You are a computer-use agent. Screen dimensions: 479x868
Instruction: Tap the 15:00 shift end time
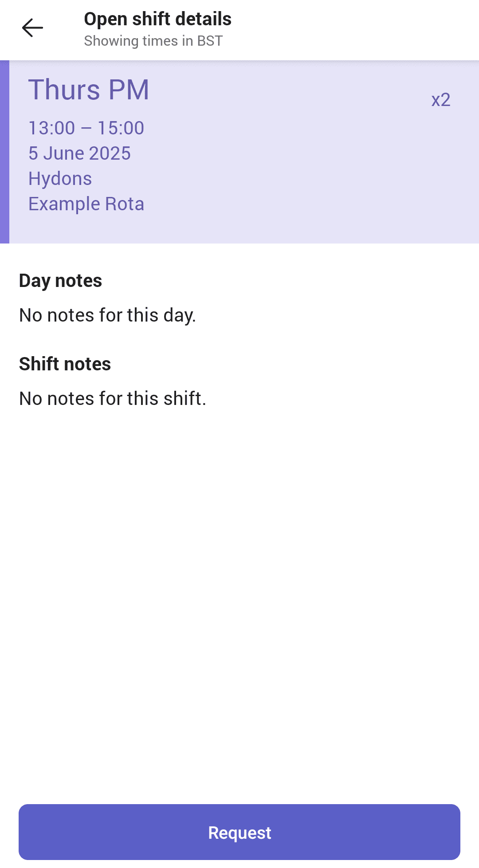[x=121, y=128]
